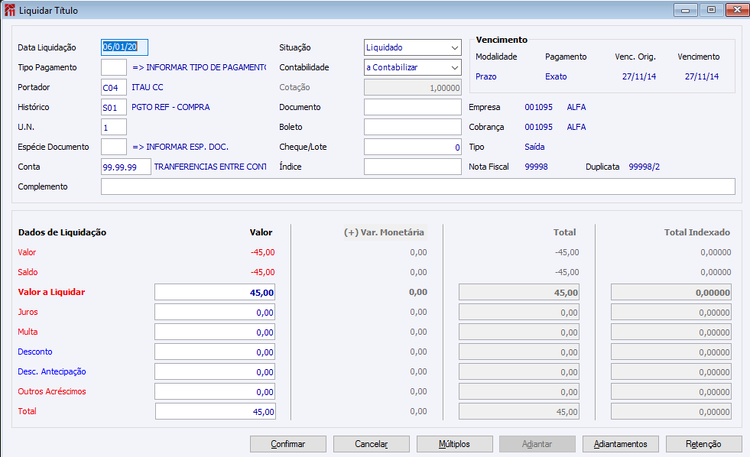Click the TRANFERENCIAS ENTRE CONT account text

[x=210, y=167]
